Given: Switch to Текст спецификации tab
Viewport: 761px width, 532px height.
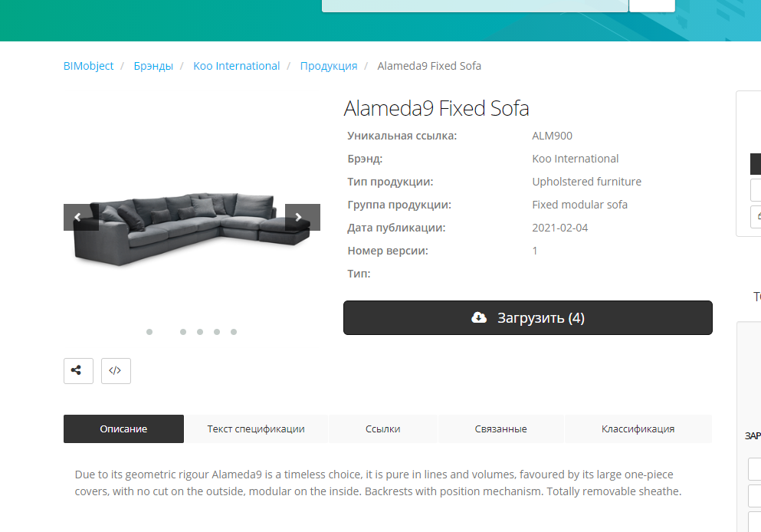Looking at the screenshot, I should pyautogui.click(x=256, y=429).
